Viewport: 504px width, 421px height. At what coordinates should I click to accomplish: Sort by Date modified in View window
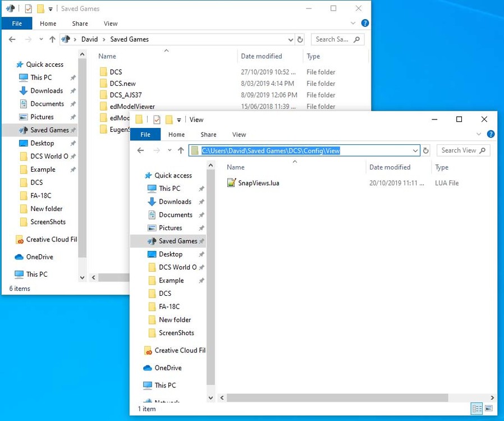(390, 167)
